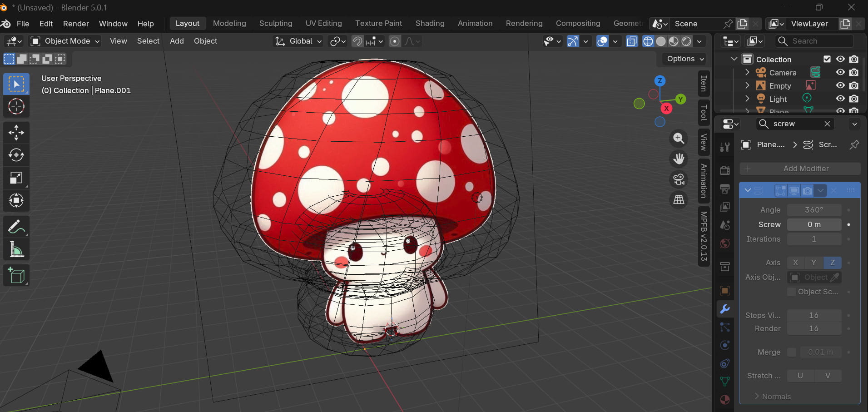
Task: Click the 3D Cursor tool
Action: tap(16, 107)
